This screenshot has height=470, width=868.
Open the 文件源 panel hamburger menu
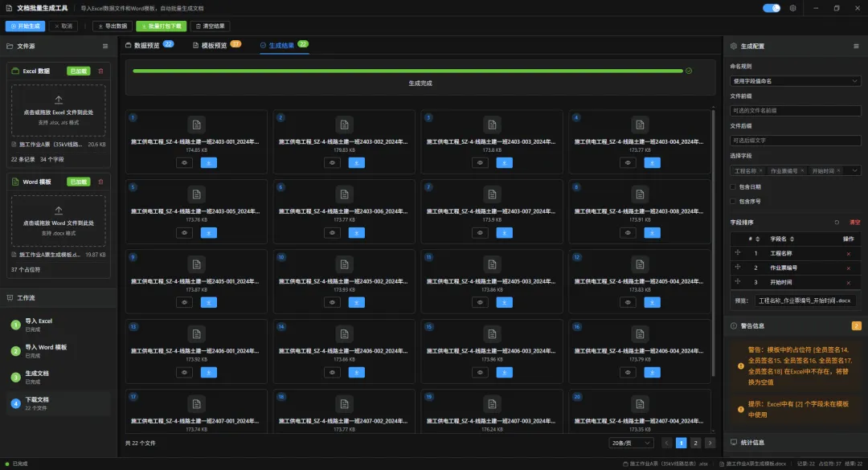pyautogui.click(x=105, y=46)
